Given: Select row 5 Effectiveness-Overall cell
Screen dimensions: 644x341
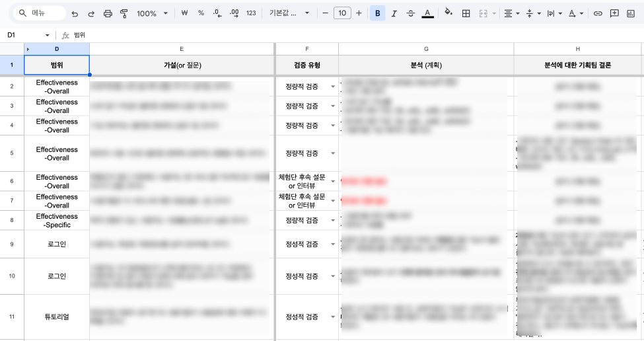Looking at the screenshot, I should 57,154.
